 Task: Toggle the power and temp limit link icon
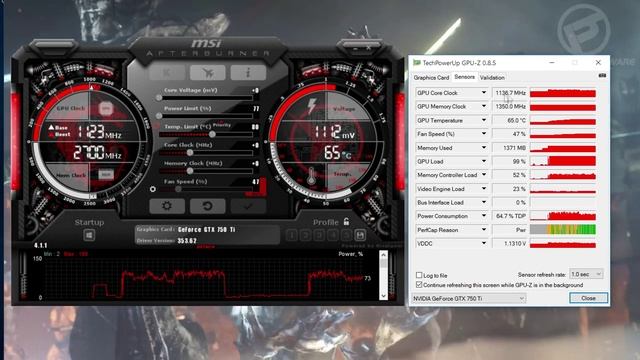[x=158, y=126]
